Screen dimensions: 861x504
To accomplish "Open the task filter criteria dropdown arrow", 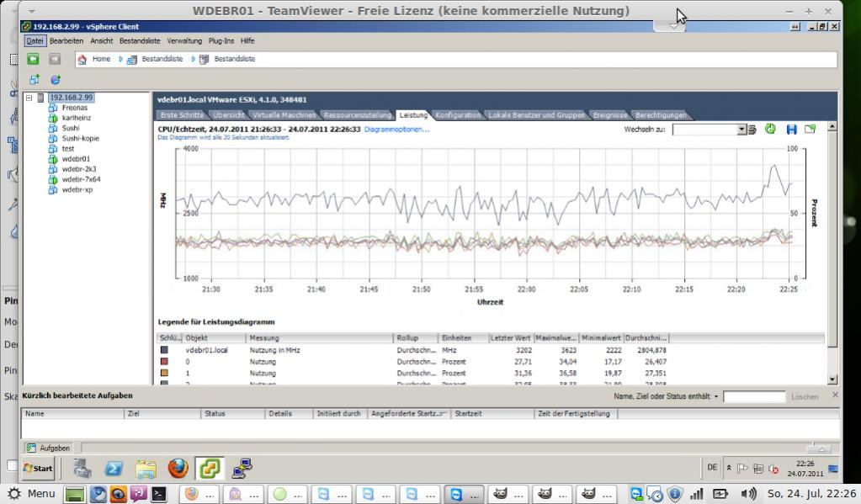I will [716, 396].
